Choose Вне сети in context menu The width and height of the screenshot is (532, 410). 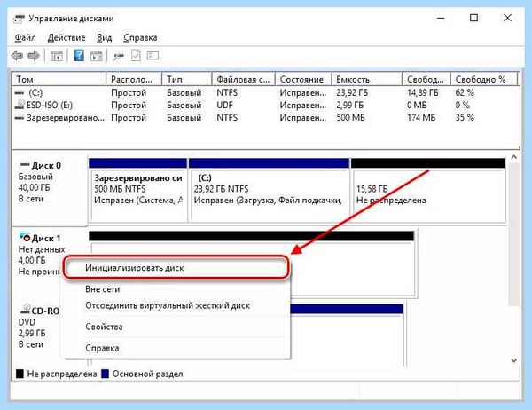point(103,289)
